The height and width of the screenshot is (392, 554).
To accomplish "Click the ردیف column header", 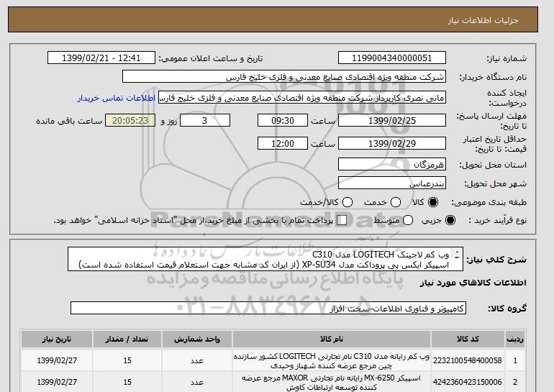I will (x=515, y=339).
